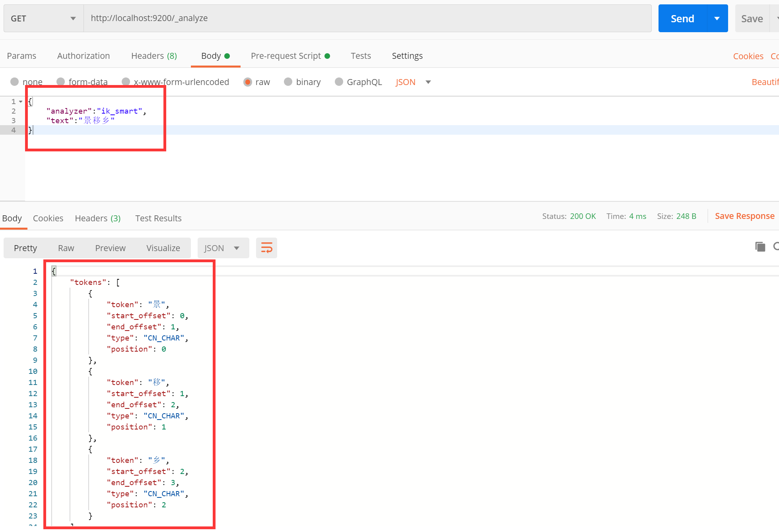Click the Save Response button

coord(744,216)
